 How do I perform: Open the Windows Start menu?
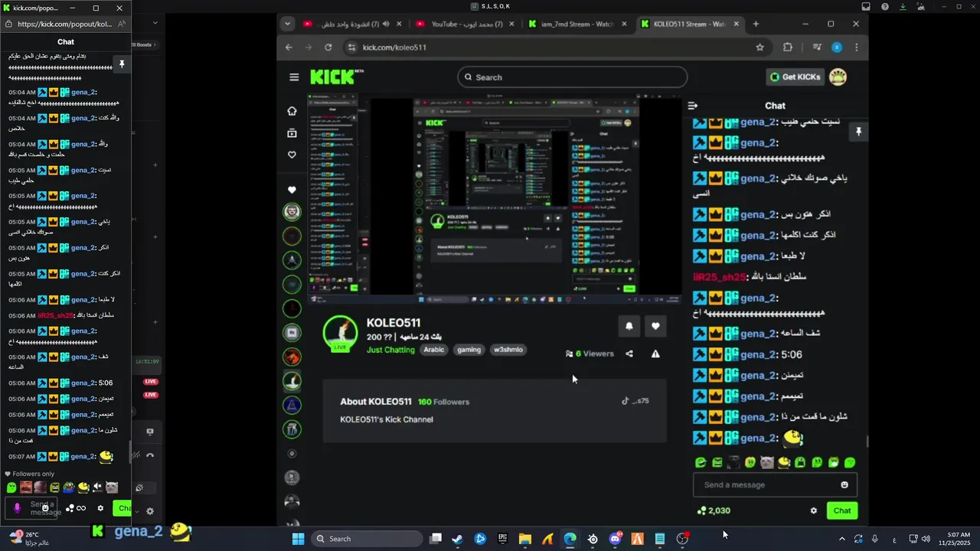click(x=298, y=539)
